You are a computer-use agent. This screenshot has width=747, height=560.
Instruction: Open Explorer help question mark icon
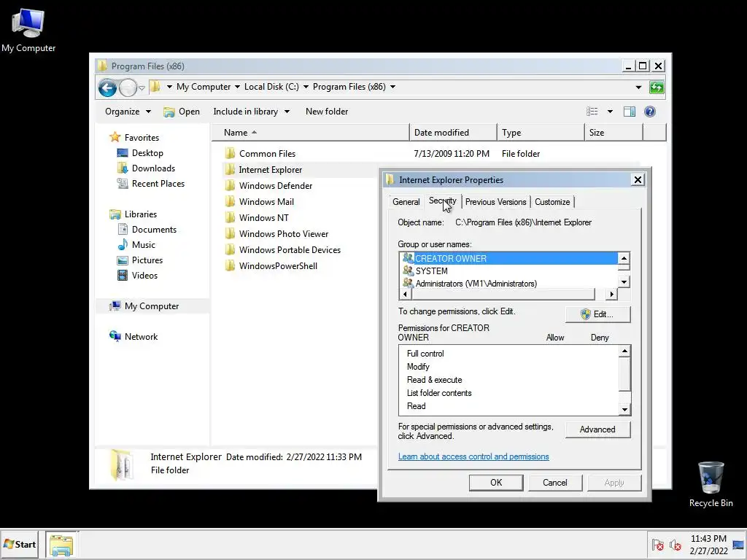[650, 112]
